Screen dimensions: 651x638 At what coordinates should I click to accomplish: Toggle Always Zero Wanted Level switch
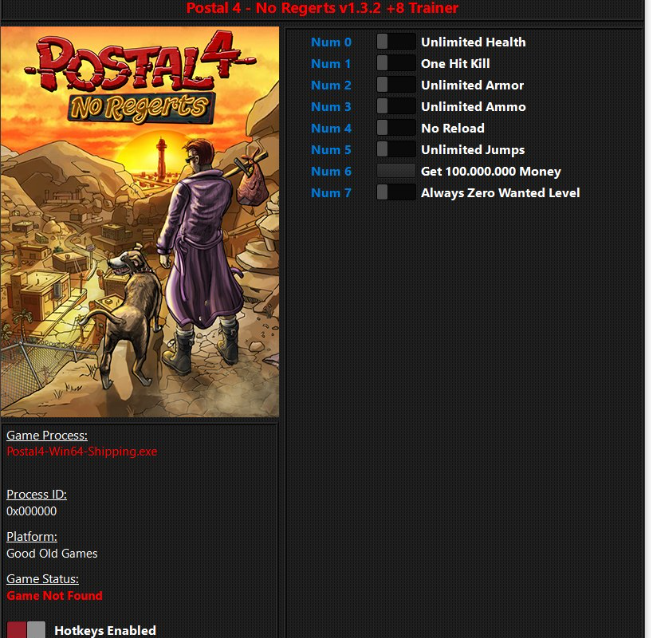coord(396,193)
